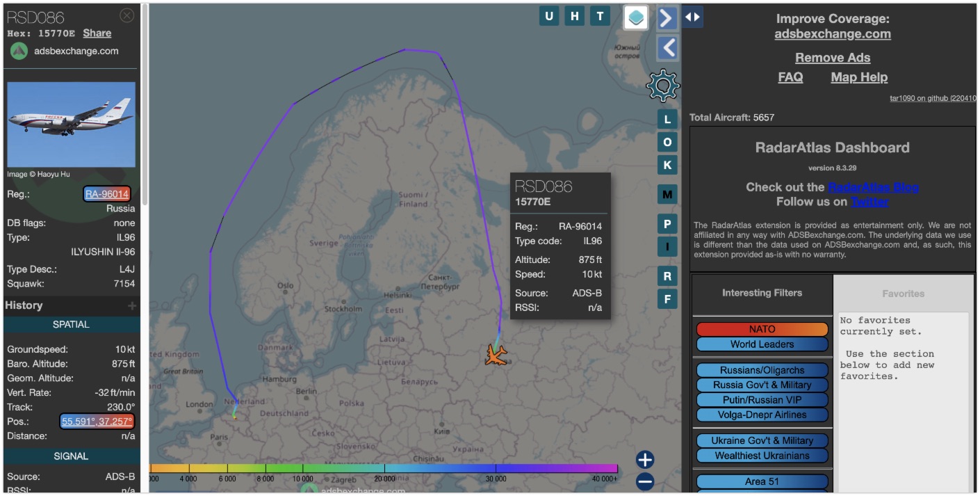Click the right chevron arrow button

click(667, 17)
